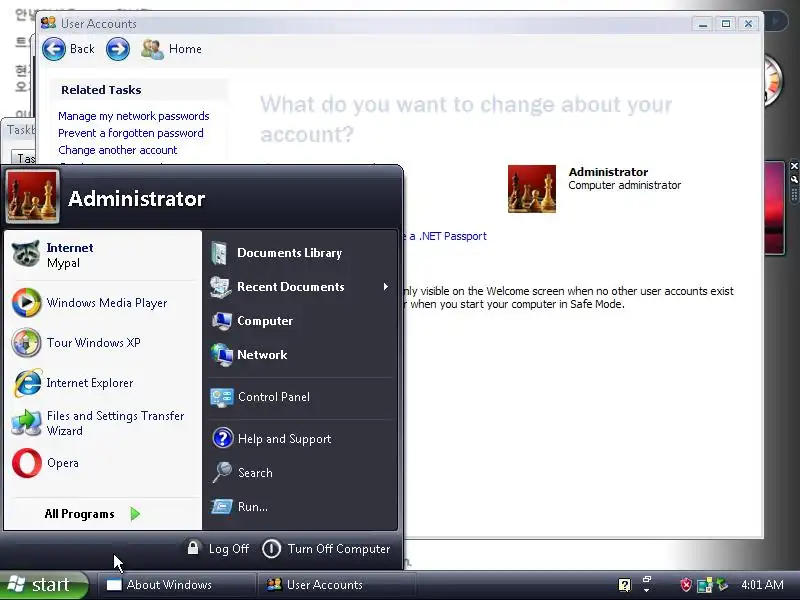Click the .NET Passport link
This screenshot has width=800, height=600.
[444, 236]
